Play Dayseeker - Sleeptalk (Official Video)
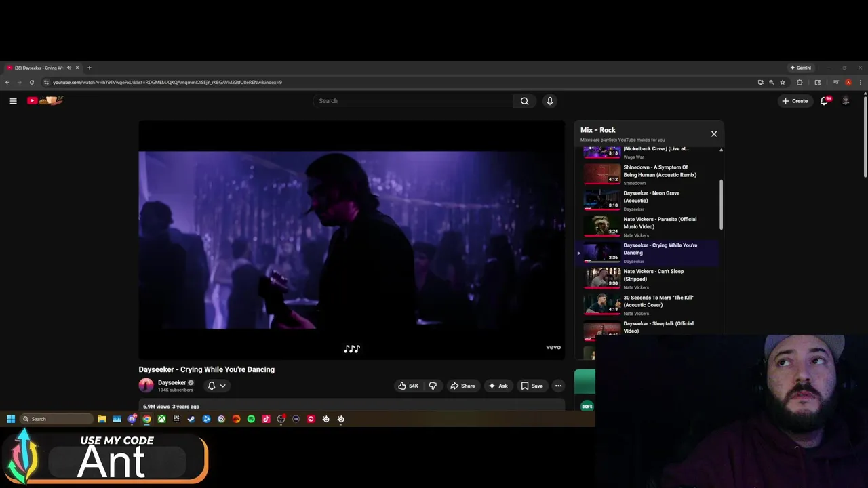The image size is (868, 488). click(650, 329)
